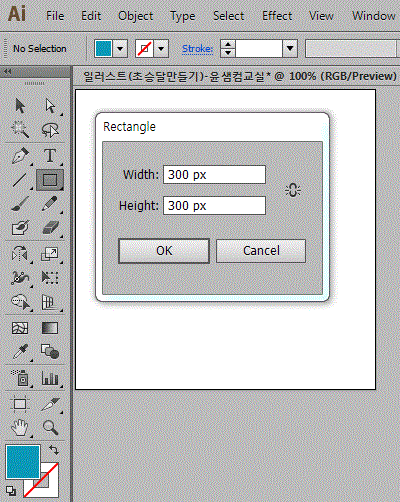Select the Eyedropper tool

[x=20, y=352]
